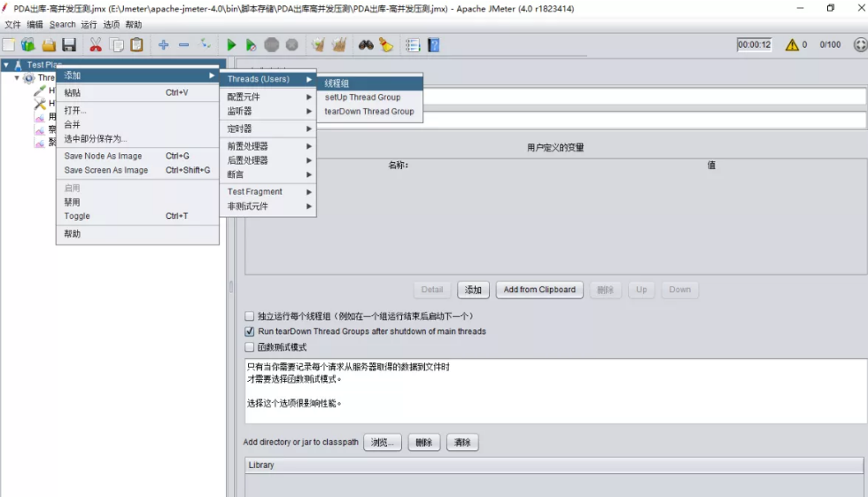Select Save Node As Image entry
868x497 pixels.
(137, 156)
